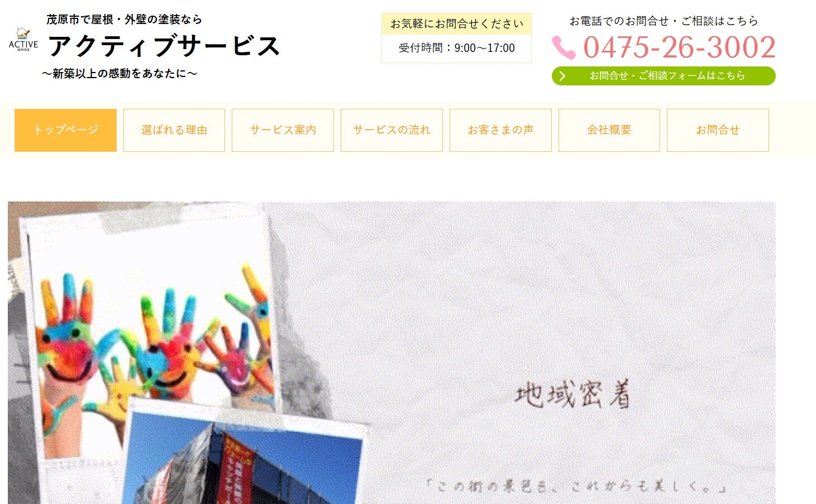Click お問合せ・ご相談フォームはこちら green button
This screenshot has height=504, width=816.
pos(664,76)
